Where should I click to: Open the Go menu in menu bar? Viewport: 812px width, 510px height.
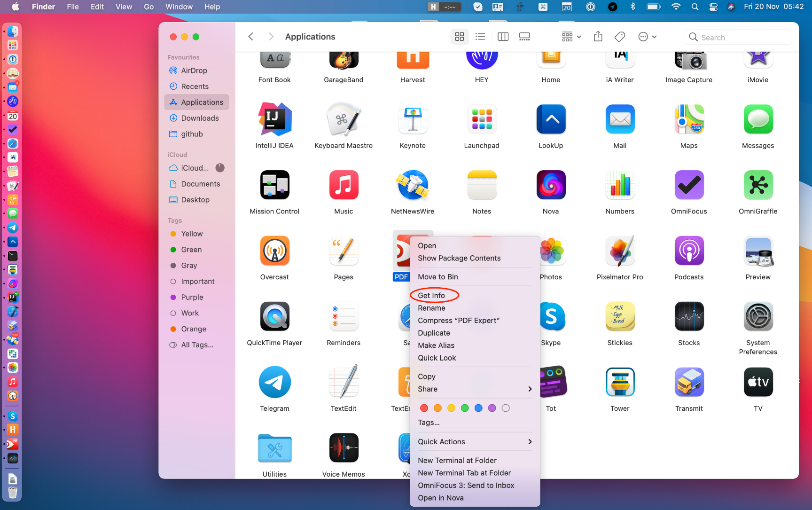(148, 7)
